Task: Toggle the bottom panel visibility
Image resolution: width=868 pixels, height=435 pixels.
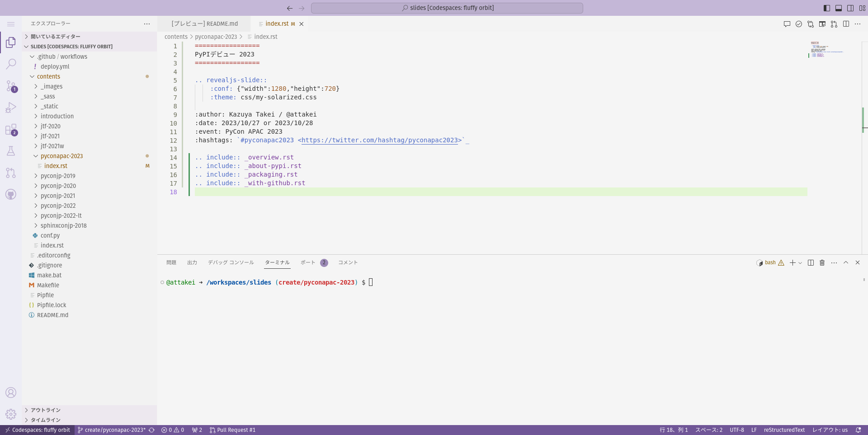Action: [838, 8]
